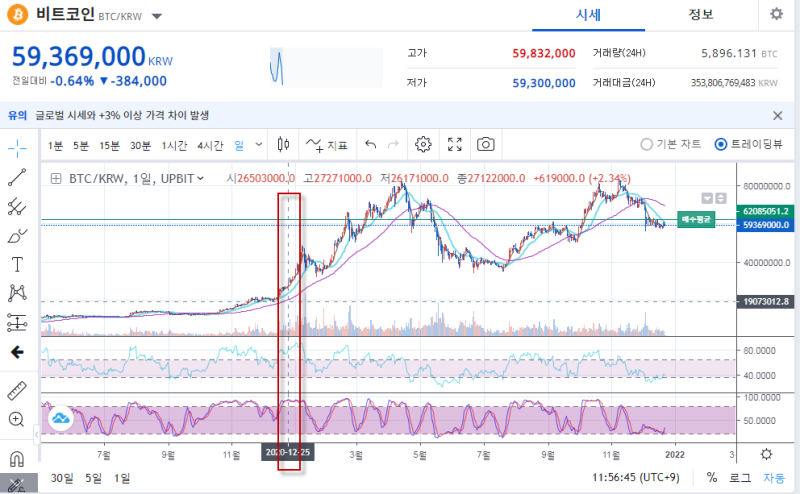Select 기본 차트 radio option
The height and width of the screenshot is (494, 800).
(x=670, y=144)
